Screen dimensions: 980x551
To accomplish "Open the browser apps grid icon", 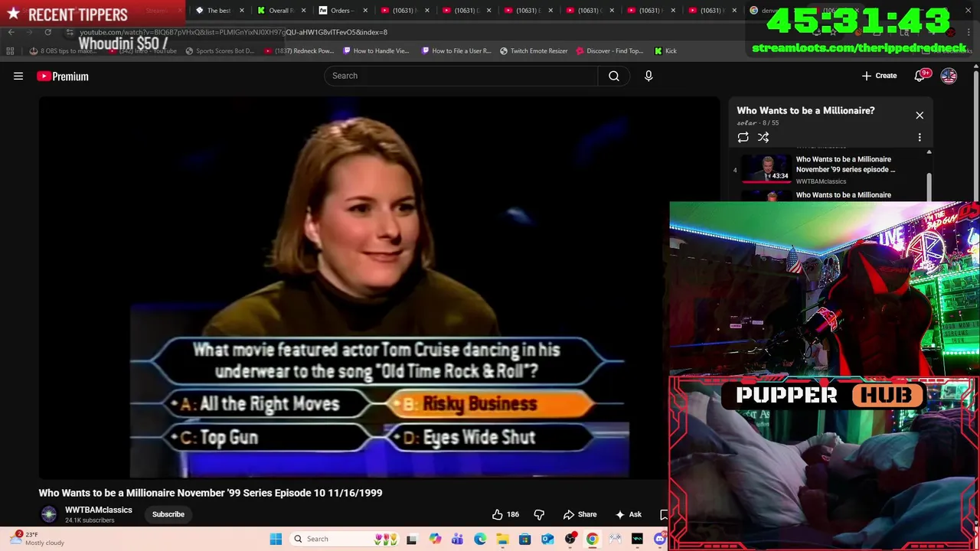I will (10, 51).
